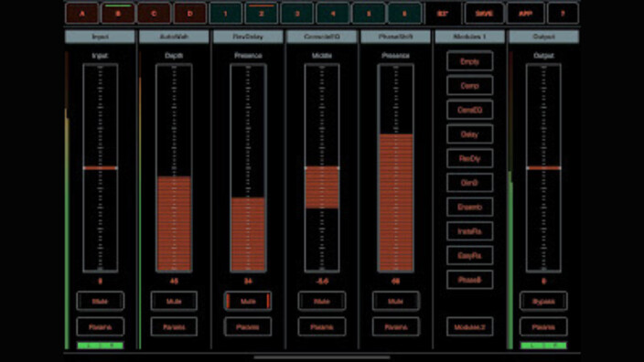The image size is (644, 362).
Task: Click the Output level fader
Action: click(x=543, y=168)
